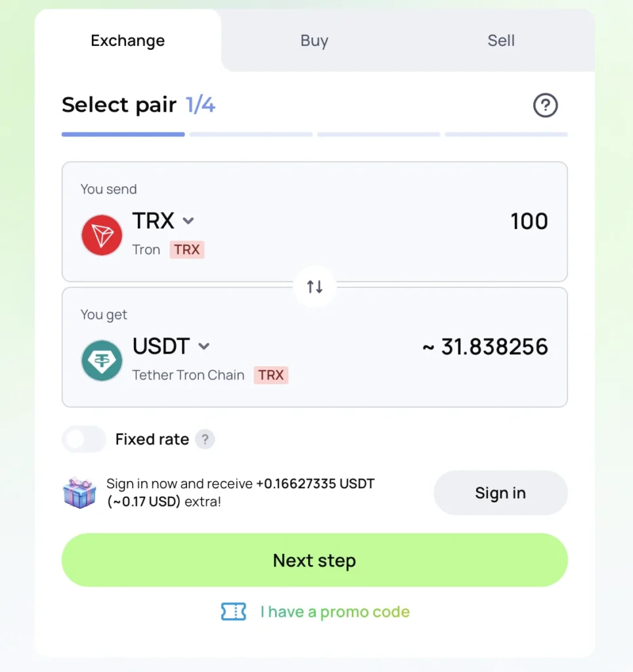633x672 pixels.
Task: Switch to the Buy tab
Action: click(x=315, y=40)
